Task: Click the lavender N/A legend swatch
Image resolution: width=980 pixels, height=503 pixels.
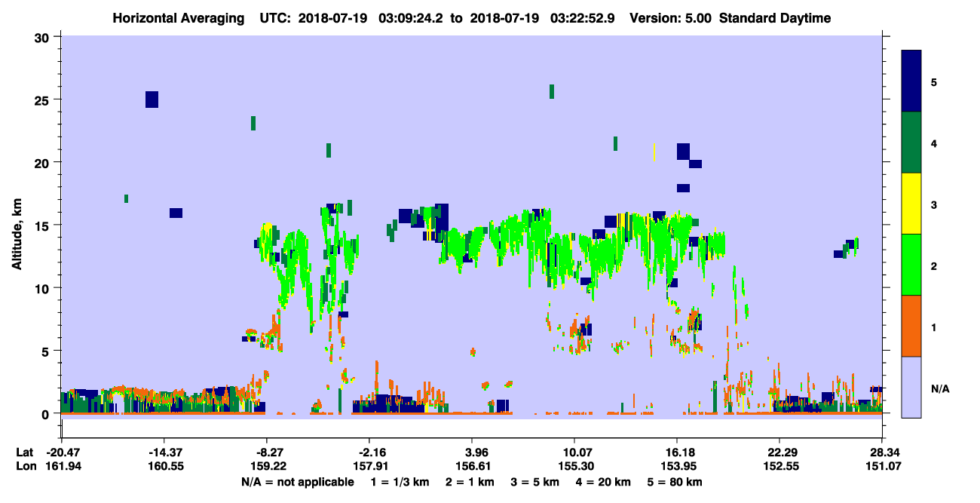Action: 911,387
